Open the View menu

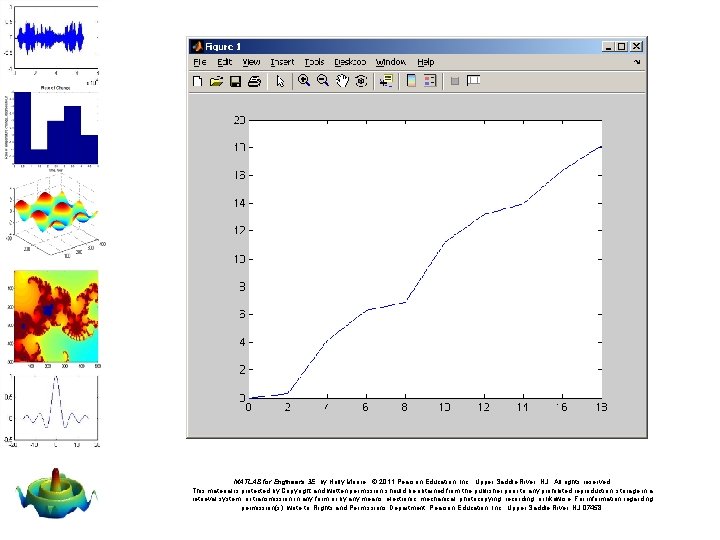click(251, 62)
